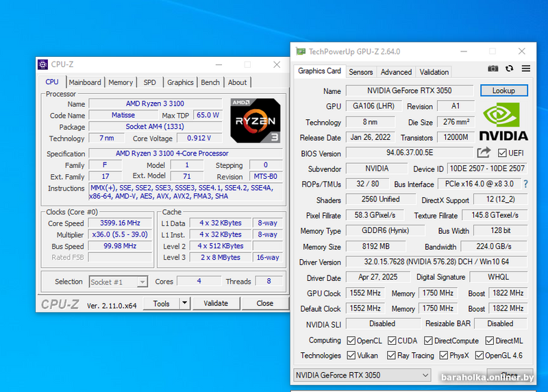Click the BIOS Version field 94.06.37.00.5E

click(x=410, y=152)
